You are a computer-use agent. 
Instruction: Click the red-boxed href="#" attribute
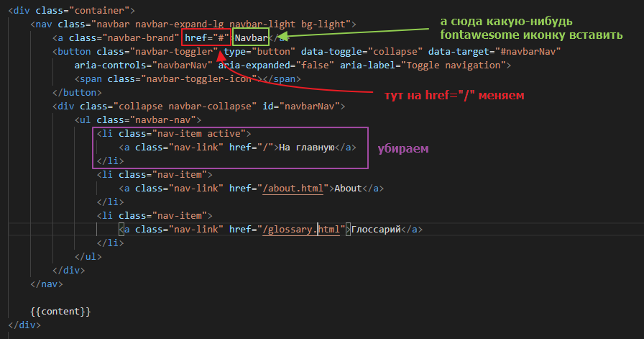(x=206, y=37)
